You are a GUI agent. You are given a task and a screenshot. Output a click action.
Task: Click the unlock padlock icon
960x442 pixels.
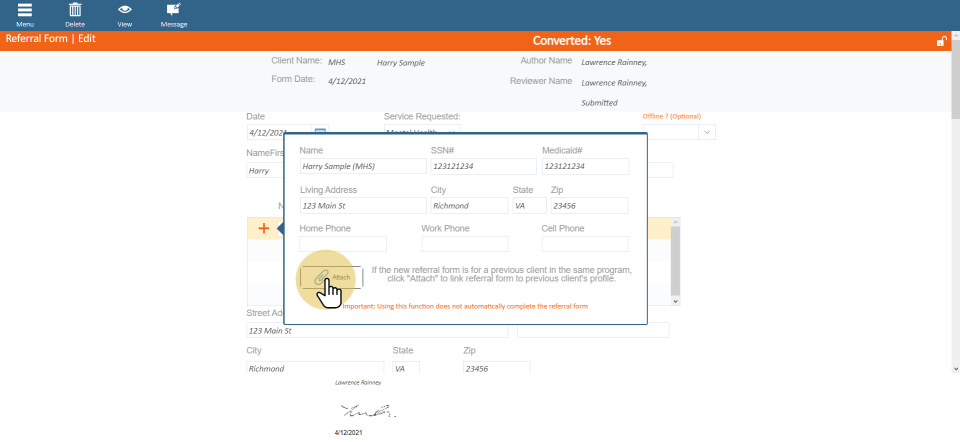[x=941, y=41]
